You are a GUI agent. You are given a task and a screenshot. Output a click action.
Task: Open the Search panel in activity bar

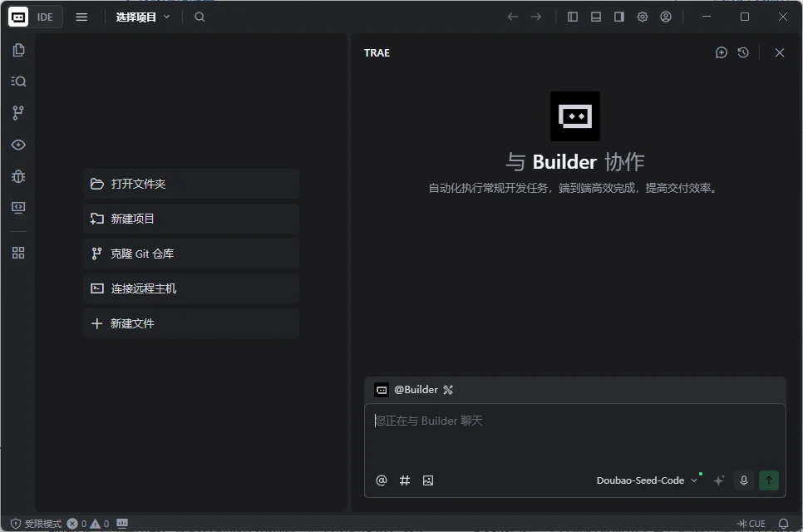tap(18, 81)
